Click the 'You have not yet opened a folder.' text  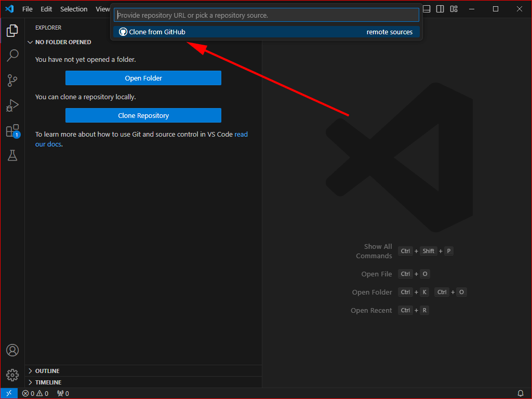(x=86, y=59)
